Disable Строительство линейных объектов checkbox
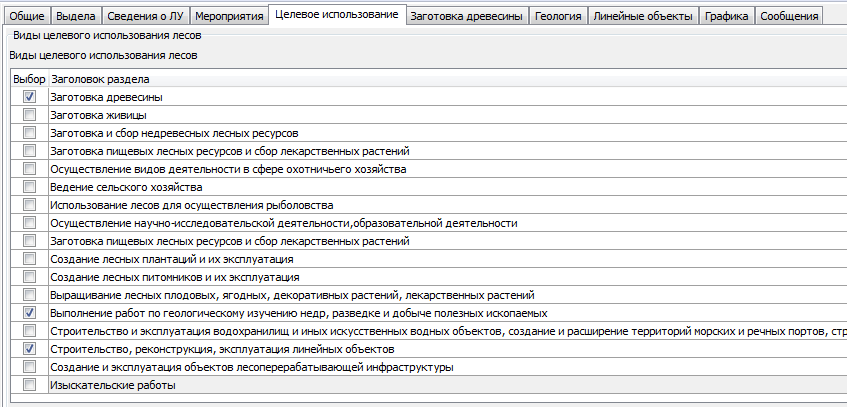 29,349
